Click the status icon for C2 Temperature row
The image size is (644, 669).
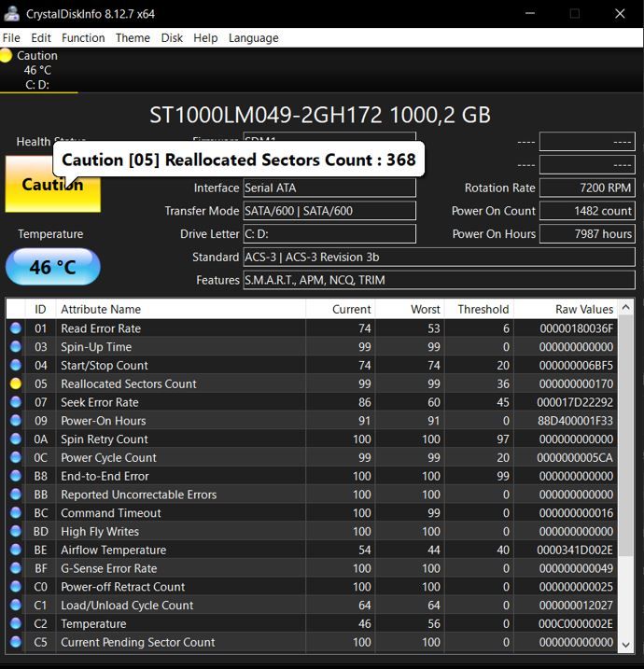[15, 624]
